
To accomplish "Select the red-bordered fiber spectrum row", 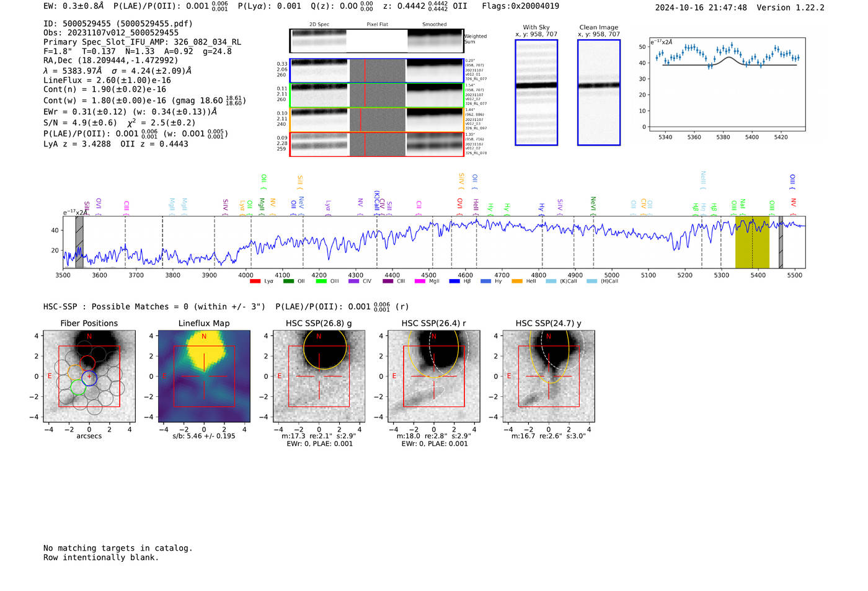I will pos(376,144).
